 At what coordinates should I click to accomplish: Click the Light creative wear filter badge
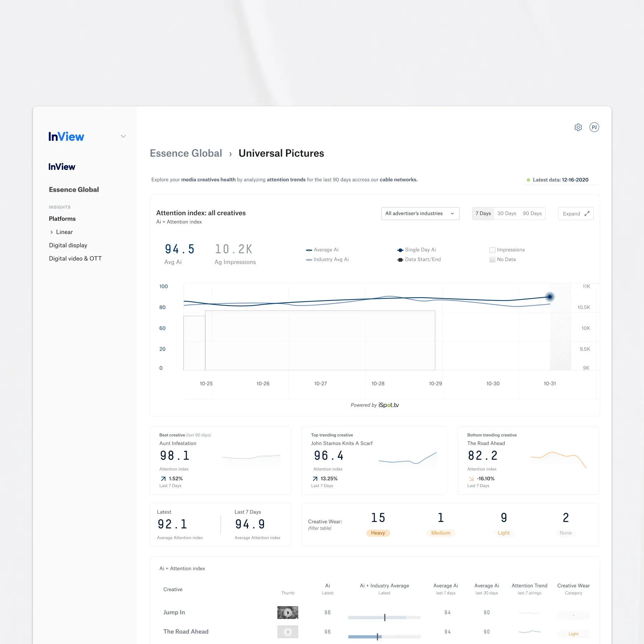503,533
